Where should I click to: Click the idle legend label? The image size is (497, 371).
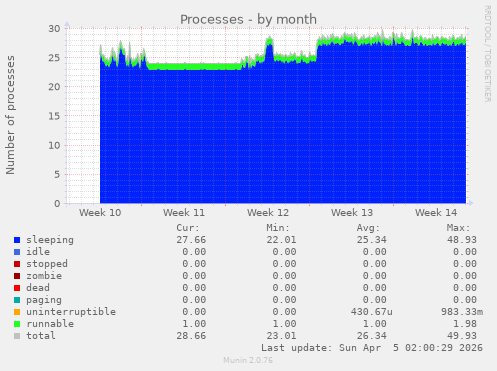(x=38, y=252)
